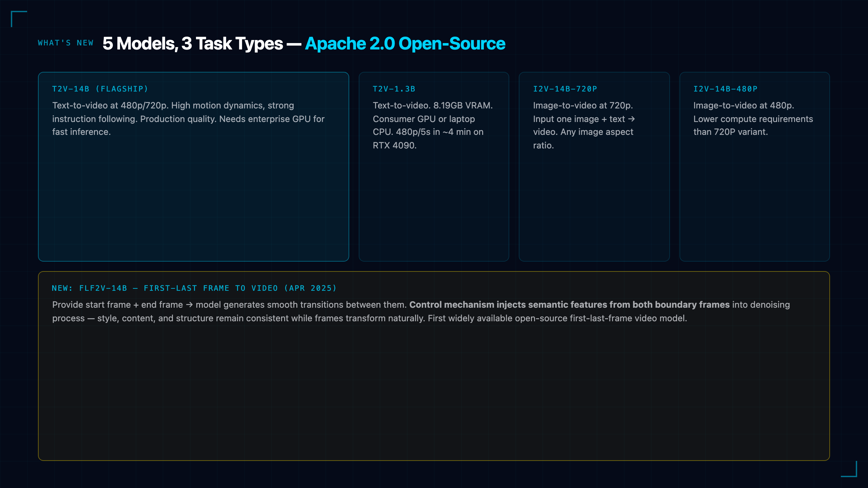Click the "Provide start frame + end frame" sentence
The height and width of the screenshot is (488, 868).
[x=229, y=305]
